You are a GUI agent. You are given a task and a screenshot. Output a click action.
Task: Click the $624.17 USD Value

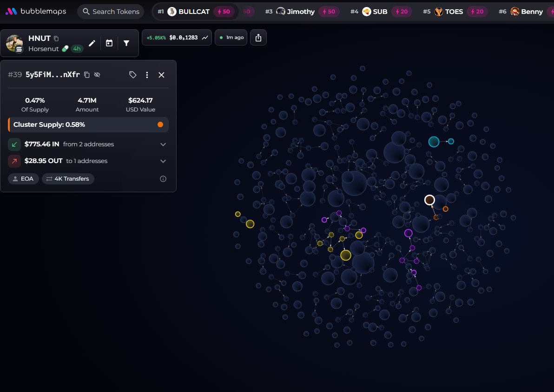click(140, 101)
